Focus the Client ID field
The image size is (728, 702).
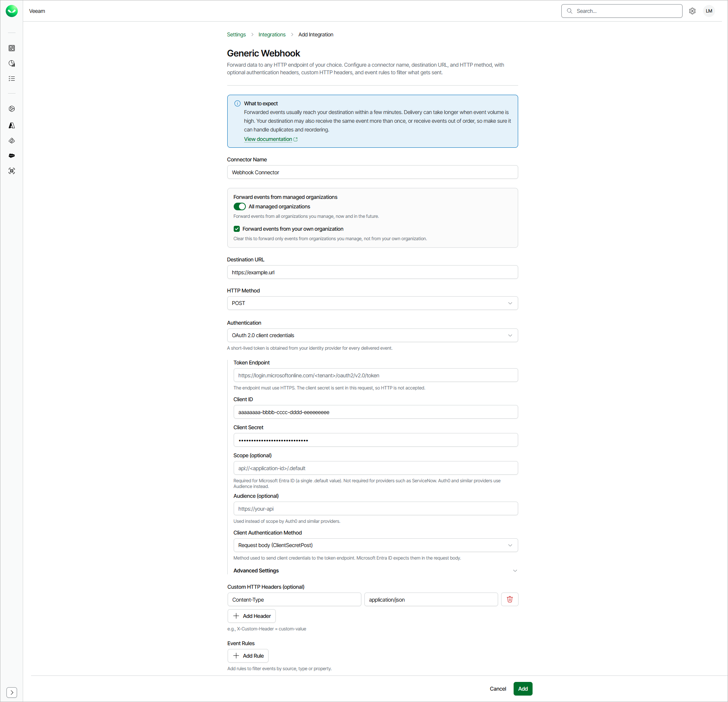(375, 412)
